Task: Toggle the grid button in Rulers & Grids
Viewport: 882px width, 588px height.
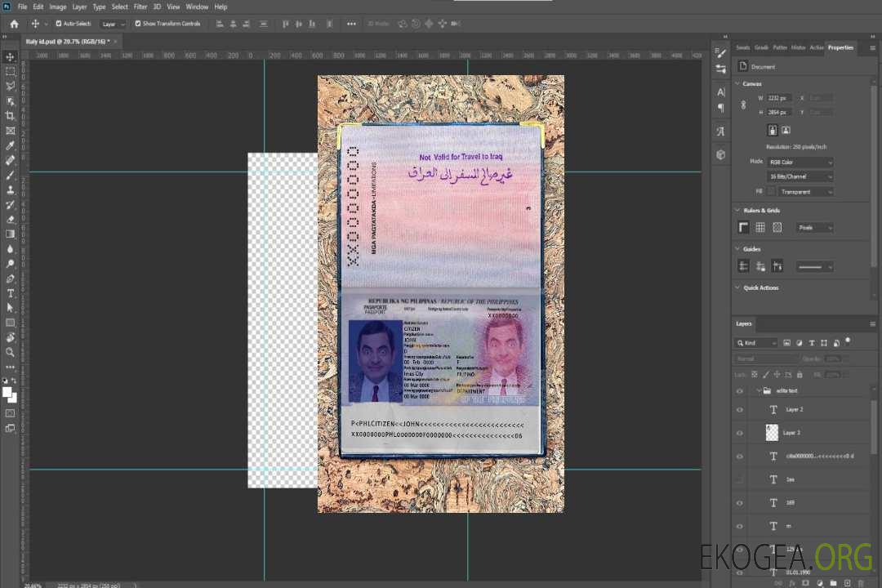Action: click(760, 227)
